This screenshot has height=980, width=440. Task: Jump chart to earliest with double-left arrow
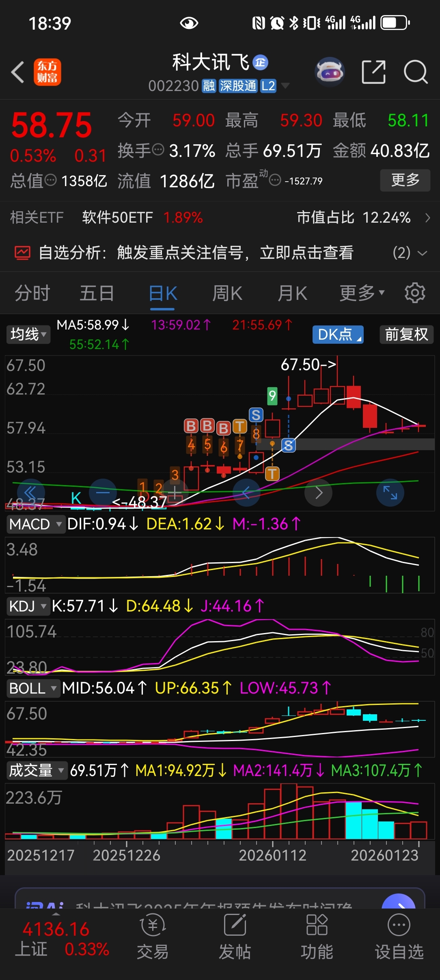(30, 492)
